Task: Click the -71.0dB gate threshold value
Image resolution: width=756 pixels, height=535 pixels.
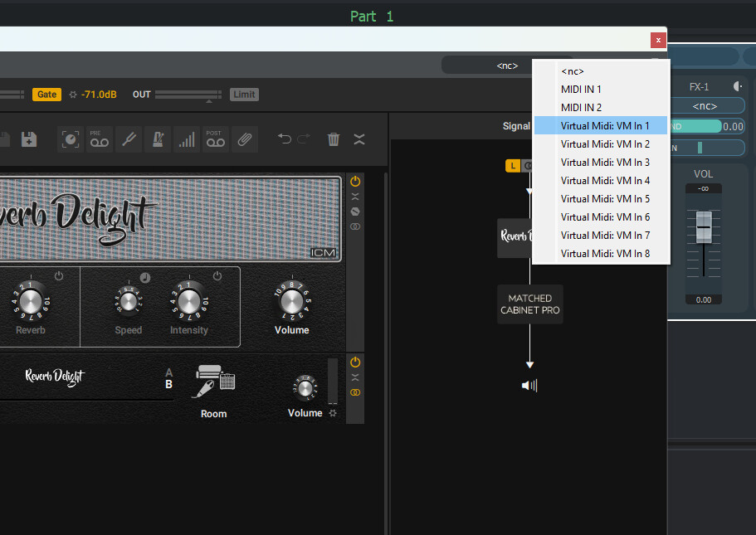Action: pyautogui.click(x=99, y=95)
